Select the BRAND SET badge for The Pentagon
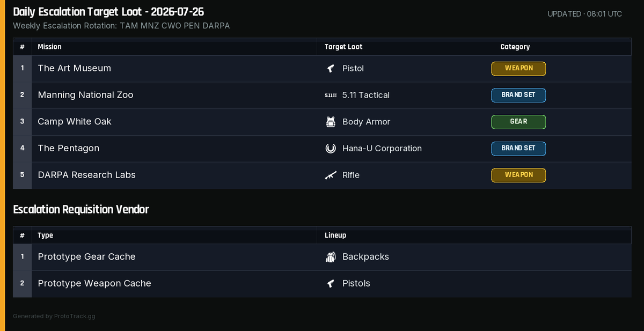 (x=518, y=149)
